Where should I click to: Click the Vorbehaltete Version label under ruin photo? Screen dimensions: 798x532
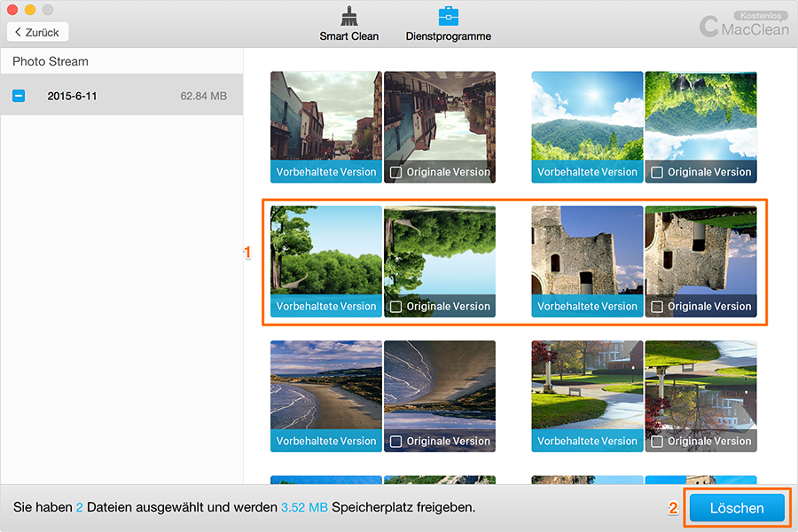point(587,307)
